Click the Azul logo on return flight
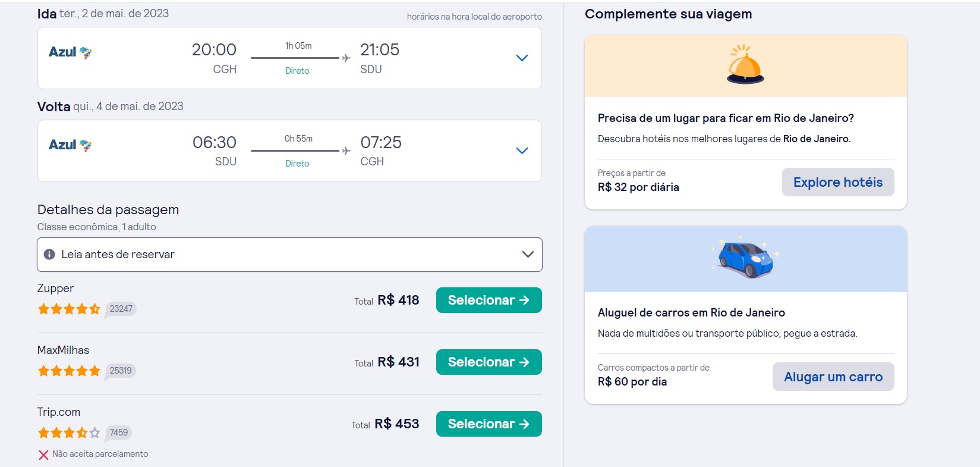Image resolution: width=980 pixels, height=467 pixels. coord(70,145)
